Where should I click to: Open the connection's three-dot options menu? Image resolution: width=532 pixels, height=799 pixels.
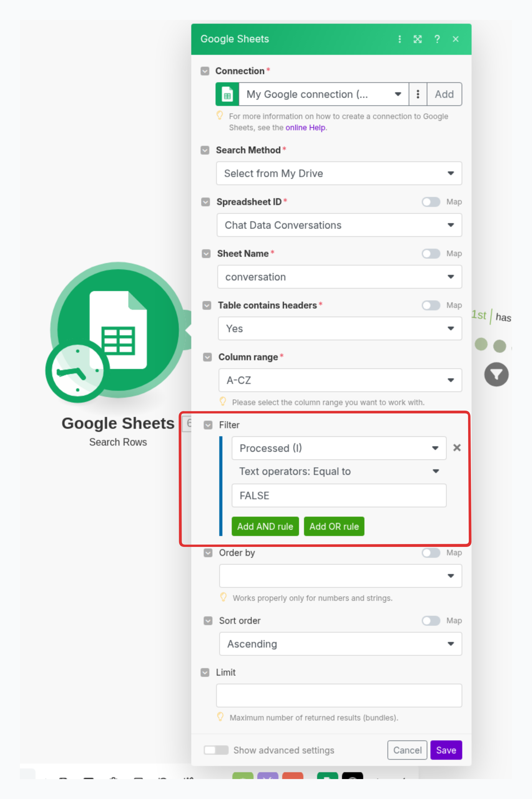tap(418, 94)
